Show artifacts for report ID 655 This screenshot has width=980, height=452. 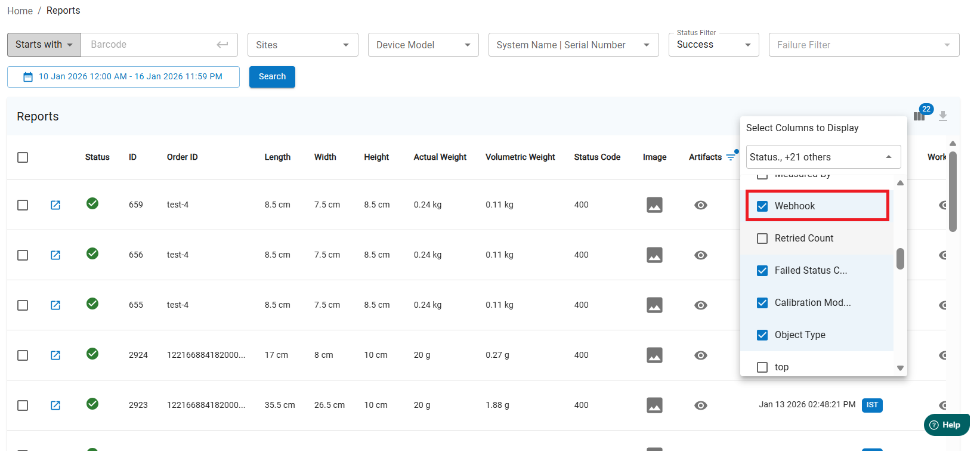click(701, 305)
